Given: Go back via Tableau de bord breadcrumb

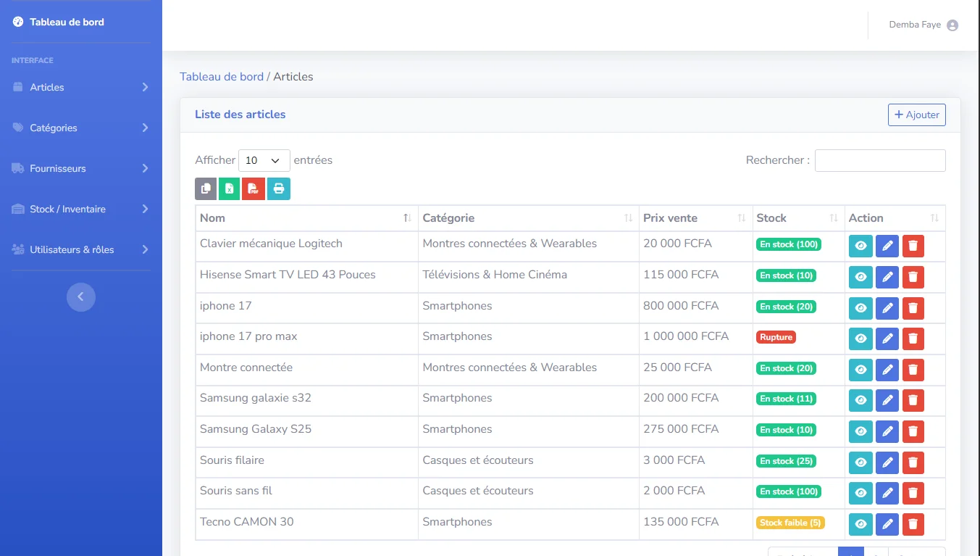Looking at the screenshot, I should coord(221,76).
